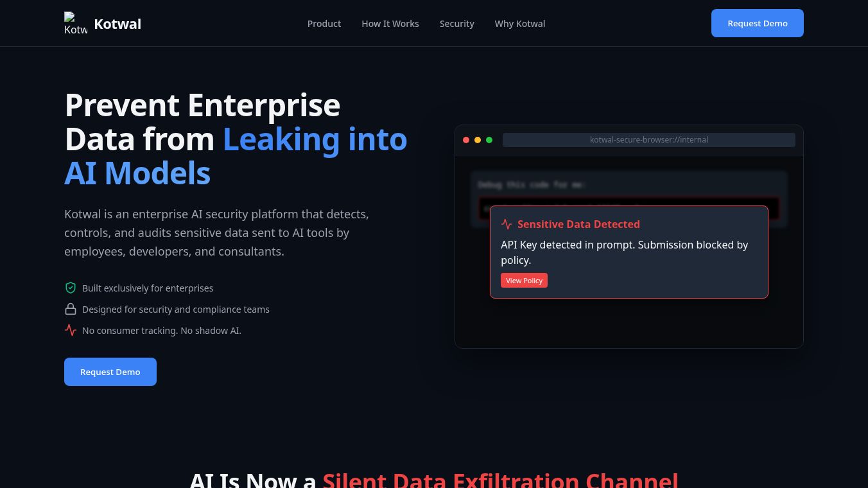The image size is (868, 488).
Task: Go to How It Works section
Action: [x=390, y=24]
